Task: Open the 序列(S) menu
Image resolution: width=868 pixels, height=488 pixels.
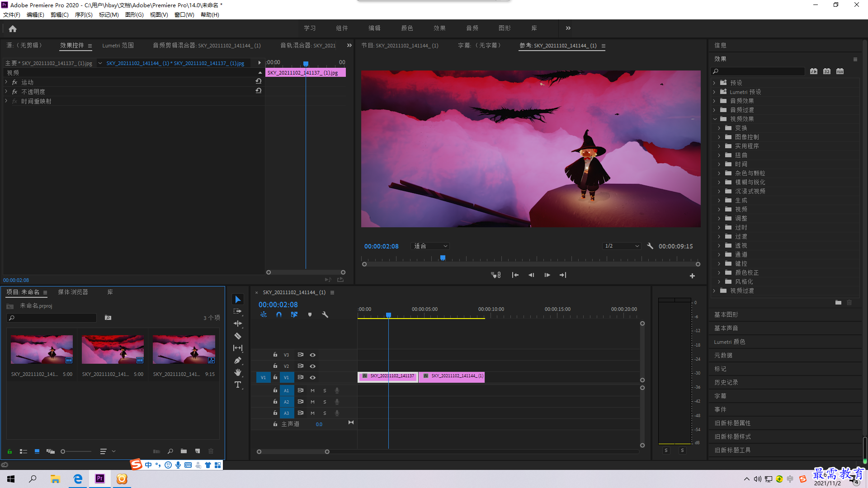Action: [x=84, y=15]
